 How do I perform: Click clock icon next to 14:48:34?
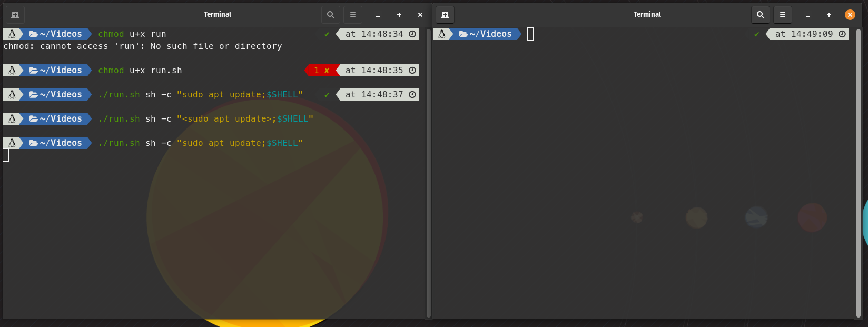[x=412, y=34]
